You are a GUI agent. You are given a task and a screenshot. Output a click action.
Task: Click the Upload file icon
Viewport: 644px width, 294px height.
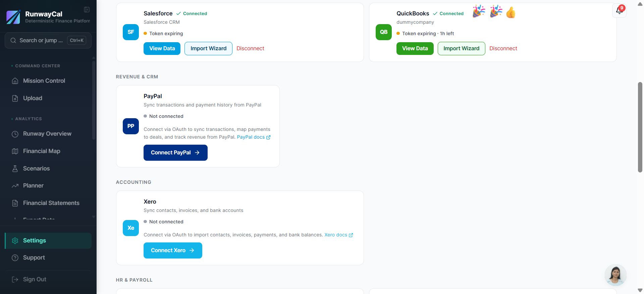[15, 98]
